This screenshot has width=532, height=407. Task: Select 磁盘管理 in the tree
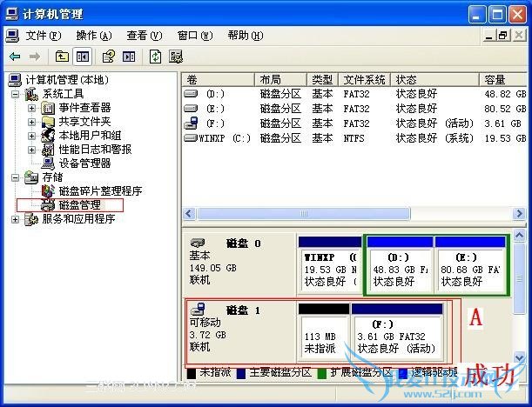(79, 205)
